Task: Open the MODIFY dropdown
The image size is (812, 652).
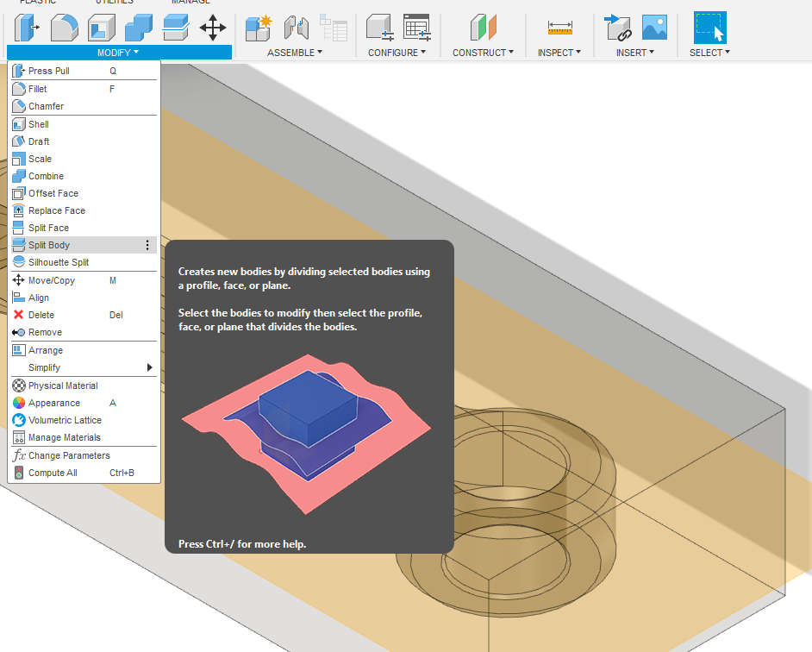Action: [118, 53]
